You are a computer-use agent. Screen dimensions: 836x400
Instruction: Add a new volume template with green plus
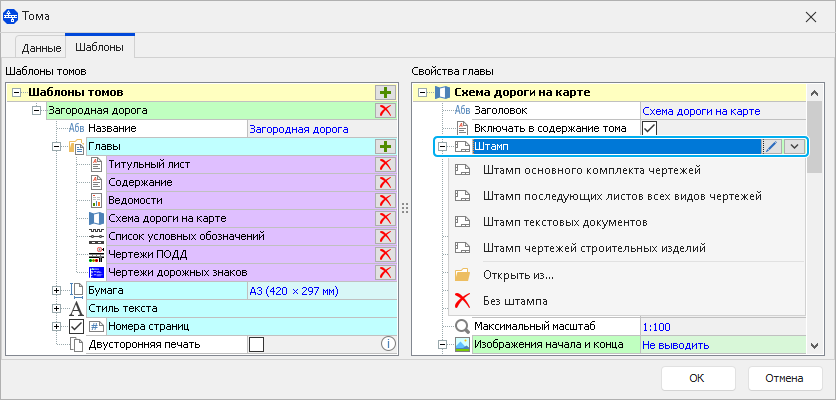tap(385, 92)
